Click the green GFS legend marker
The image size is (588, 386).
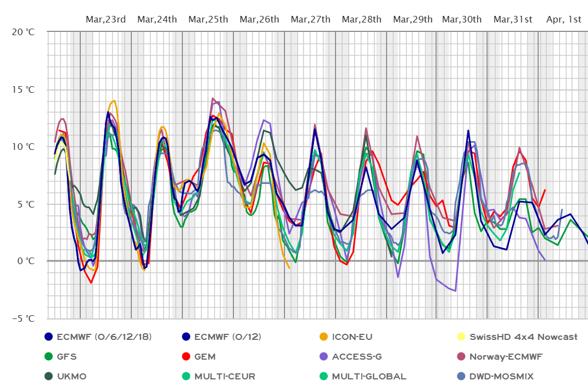(48, 356)
